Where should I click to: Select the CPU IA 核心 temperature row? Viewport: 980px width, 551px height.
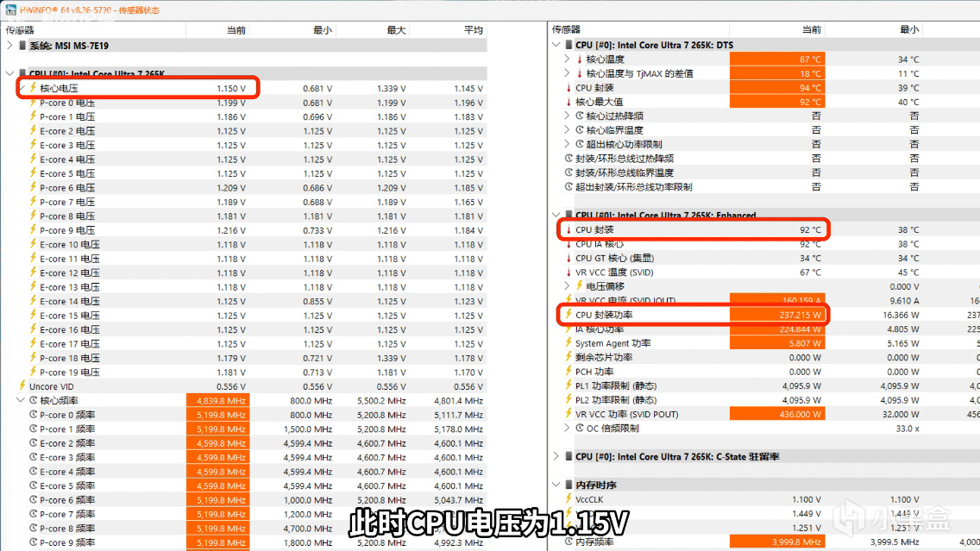coord(765,244)
